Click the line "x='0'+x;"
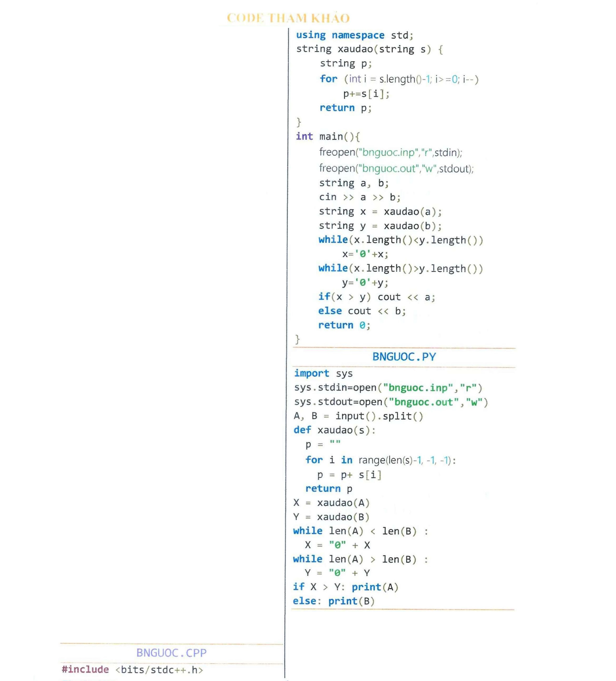This screenshot has width=616, height=681. pyautogui.click(x=365, y=254)
